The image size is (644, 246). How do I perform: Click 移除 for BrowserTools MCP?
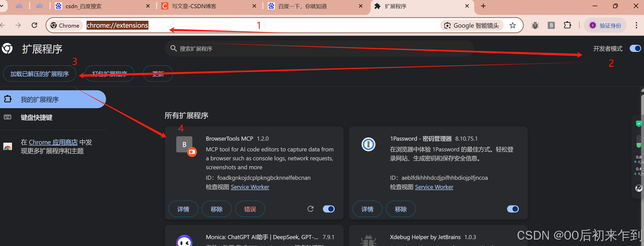pyautogui.click(x=217, y=209)
